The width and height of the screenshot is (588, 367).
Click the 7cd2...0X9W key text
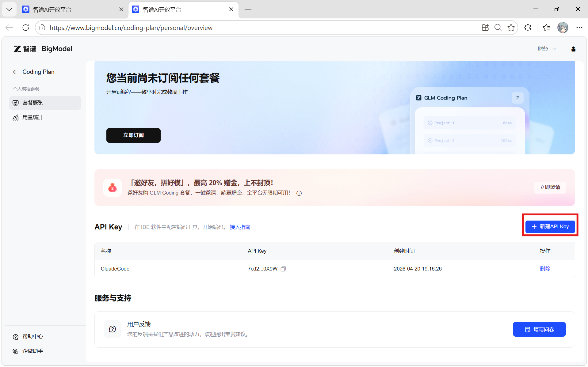coord(262,269)
